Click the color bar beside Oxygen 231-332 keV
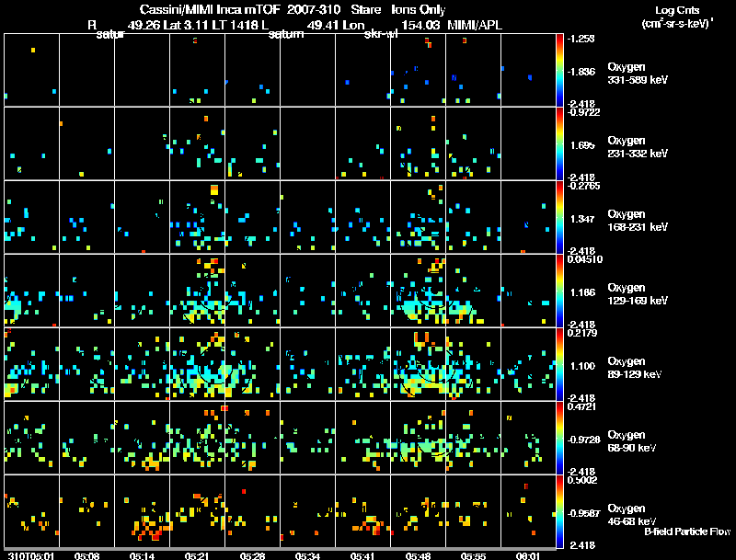The height and width of the screenshot is (560, 736). tap(559, 143)
